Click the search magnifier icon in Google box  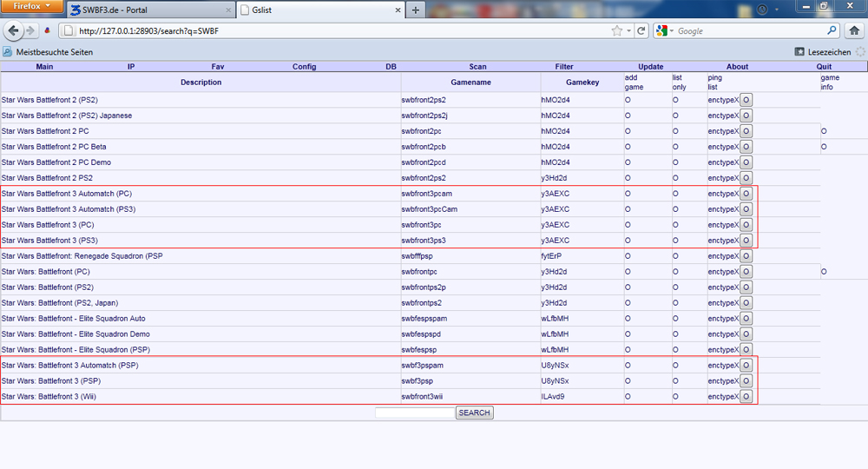pos(832,30)
